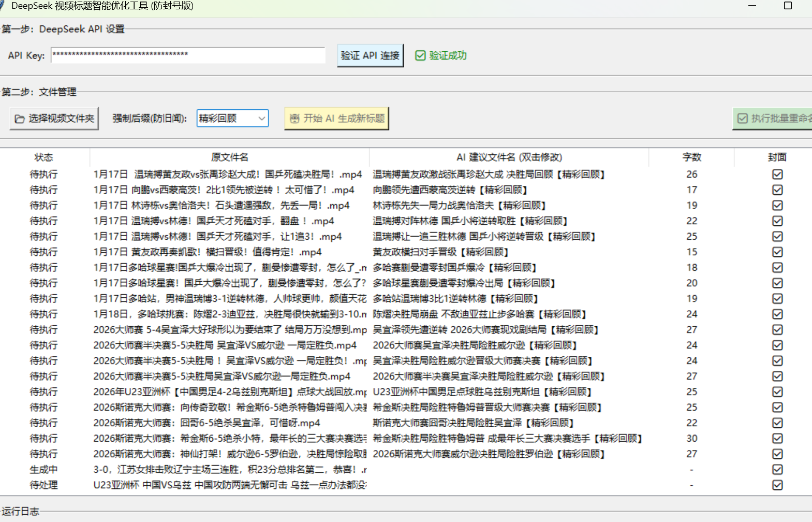Select original file 2026斯诺克大师赛：囧哥6-5绝杀吴宜泽
This screenshot has width=812, height=522.
(206, 423)
